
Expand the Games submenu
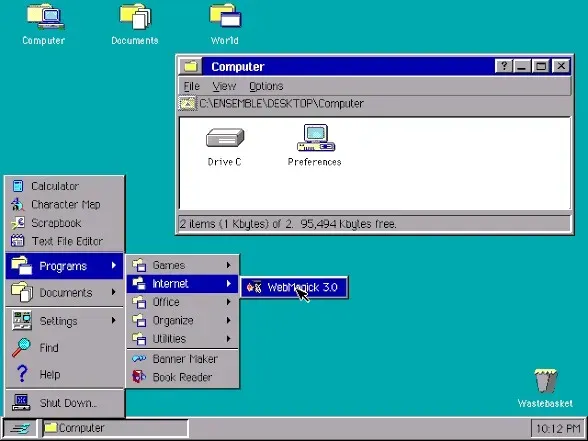point(183,266)
